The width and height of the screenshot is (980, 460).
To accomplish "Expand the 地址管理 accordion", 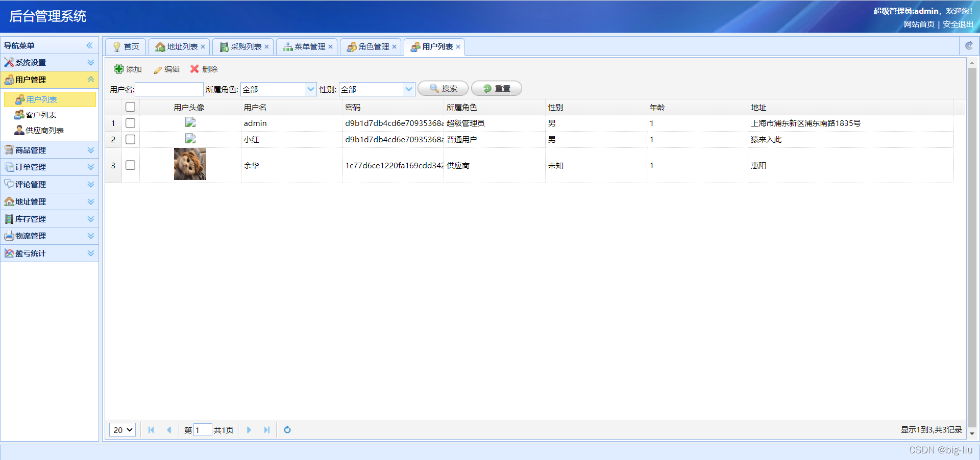I will tap(50, 201).
